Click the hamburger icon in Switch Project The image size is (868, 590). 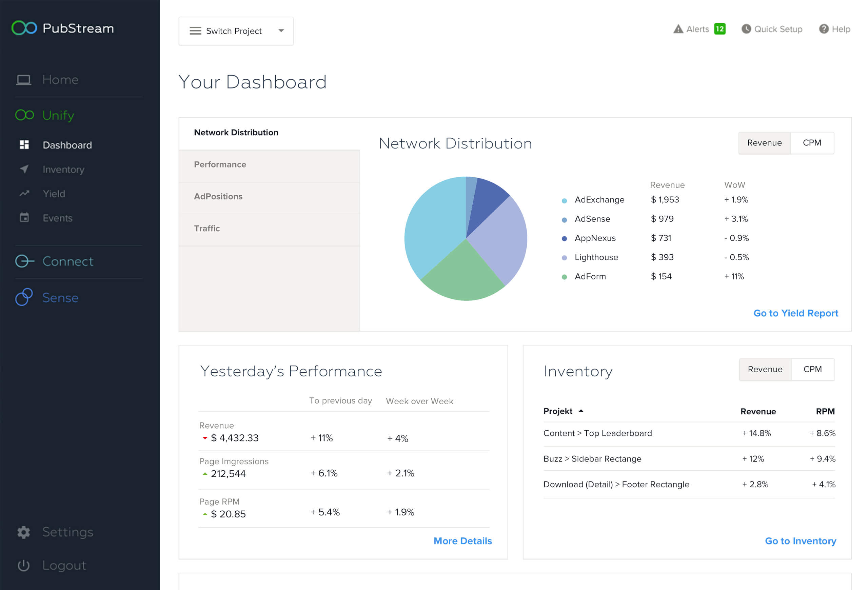pos(195,31)
